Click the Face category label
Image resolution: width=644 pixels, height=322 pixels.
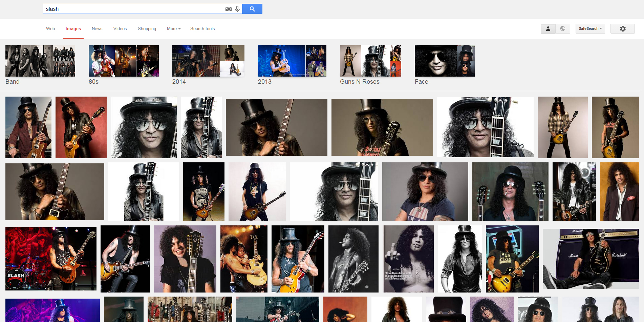421,82
